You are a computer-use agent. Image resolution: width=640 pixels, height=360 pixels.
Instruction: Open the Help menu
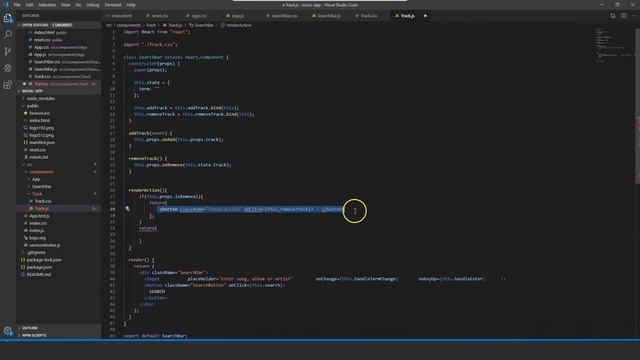(131, 5)
